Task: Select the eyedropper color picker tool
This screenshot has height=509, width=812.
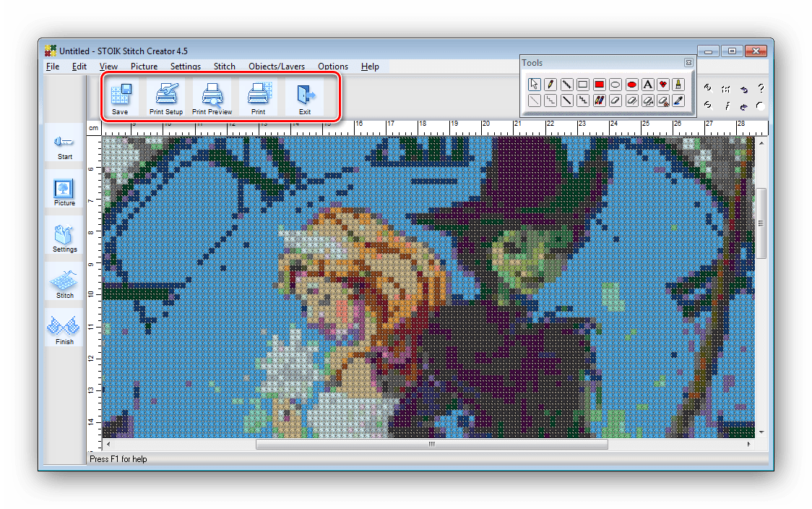Action: coord(678,100)
